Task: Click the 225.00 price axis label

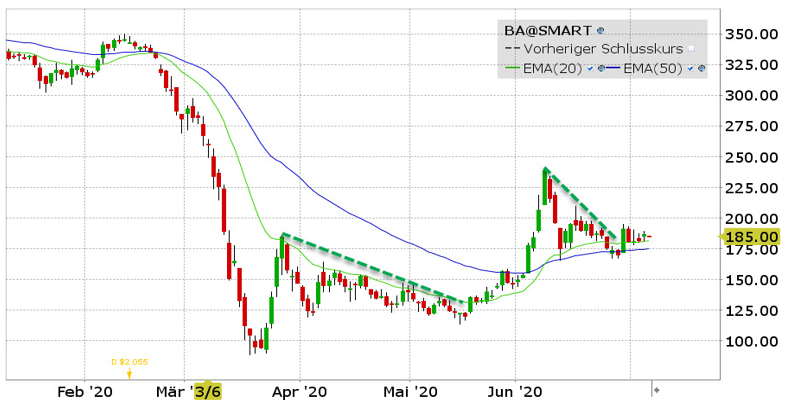Action: click(752, 188)
